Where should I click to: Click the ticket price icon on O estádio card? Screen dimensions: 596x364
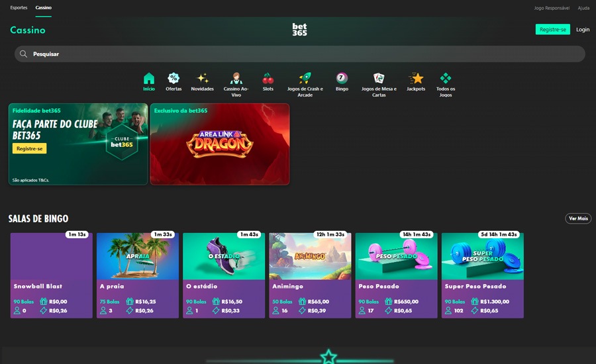point(216,310)
